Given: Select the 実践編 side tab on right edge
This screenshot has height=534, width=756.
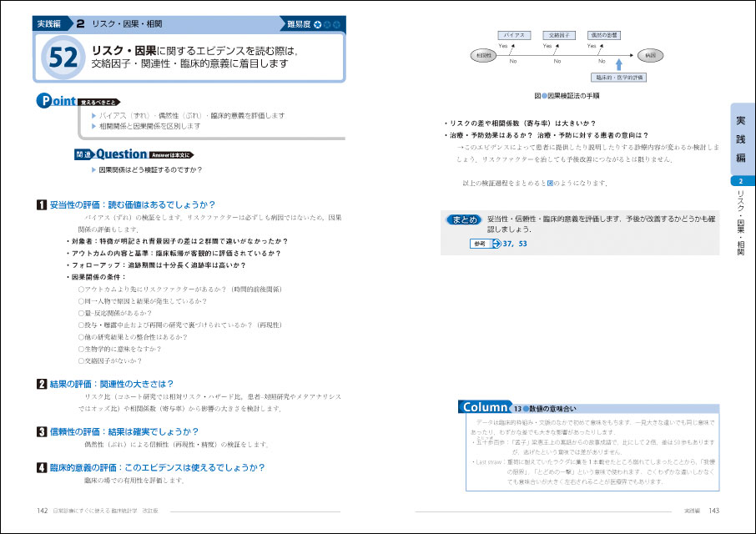Looking at the screenshot, I should [x=741, y=138].
